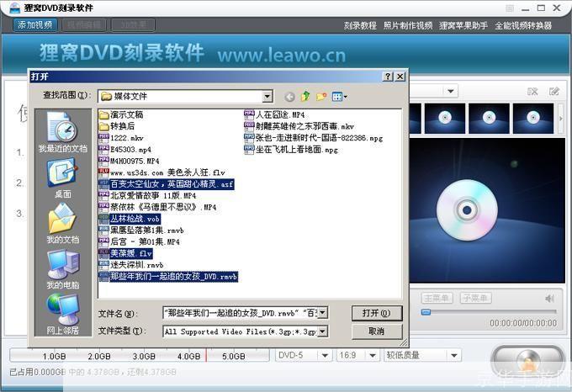Click the up-one-level folder icon
The image size is (572, 392).
point(305,96)
